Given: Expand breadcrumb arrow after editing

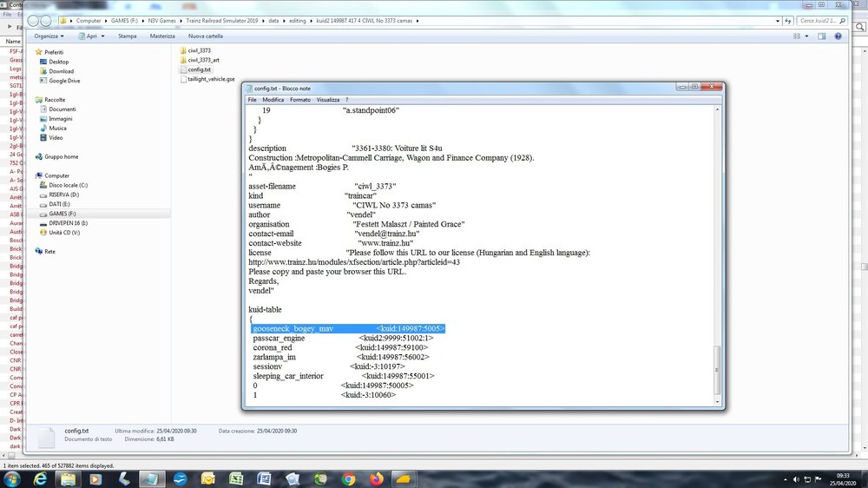Looking at the screenshot, I should pyautogui.click(x=311, y=21).
